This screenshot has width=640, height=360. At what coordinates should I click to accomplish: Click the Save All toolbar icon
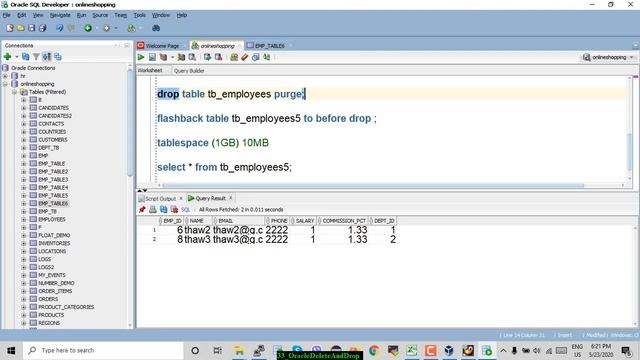click(42, 28)
